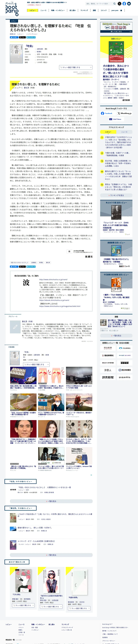Screen dimensions: 138x644
Task: Open Sankei Shimbun logo reviews
Action: tap(108, 355)
